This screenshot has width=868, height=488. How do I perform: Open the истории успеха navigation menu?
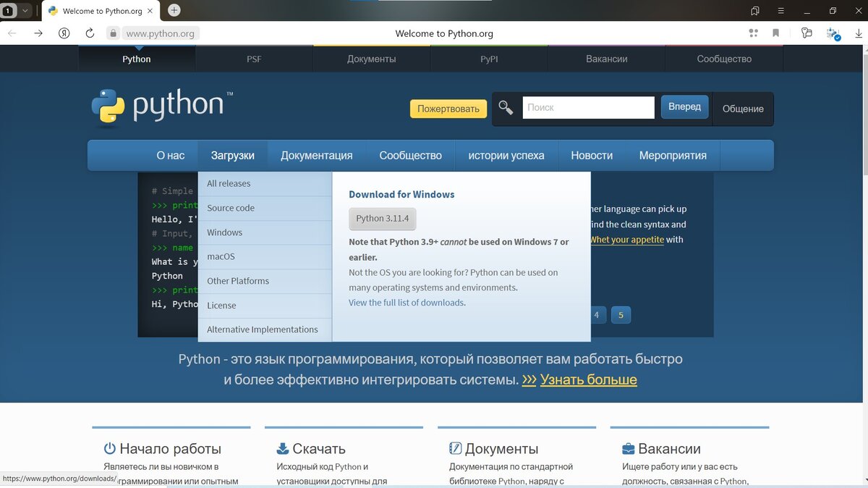pos(506,155)
